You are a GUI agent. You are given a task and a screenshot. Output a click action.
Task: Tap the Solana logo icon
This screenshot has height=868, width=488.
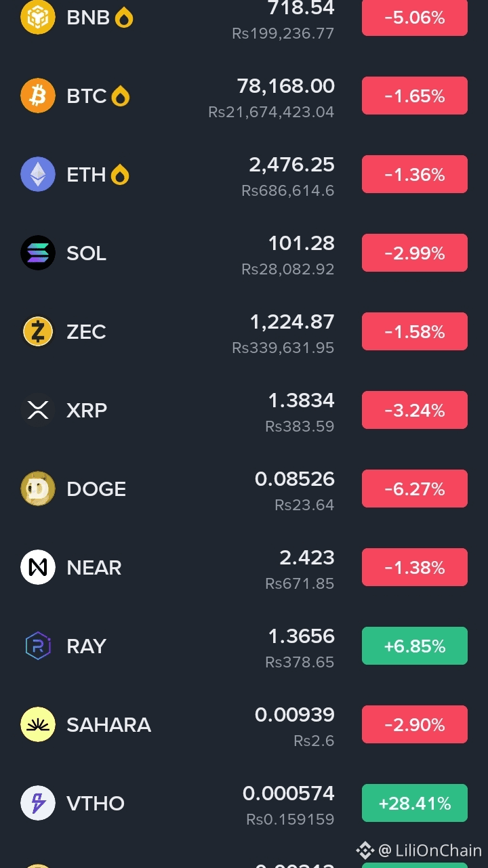coord(38,253)
